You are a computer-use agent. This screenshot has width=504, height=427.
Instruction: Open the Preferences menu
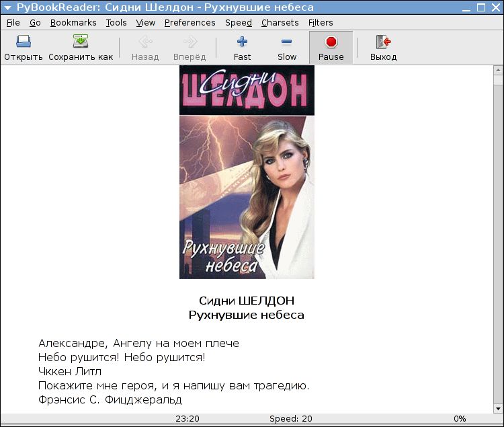pos(190,22)
